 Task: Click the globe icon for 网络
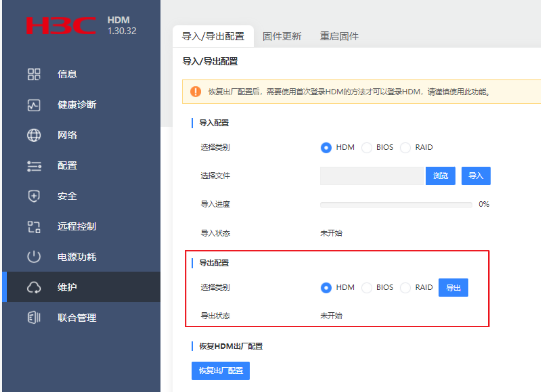[x=34, y=135]
